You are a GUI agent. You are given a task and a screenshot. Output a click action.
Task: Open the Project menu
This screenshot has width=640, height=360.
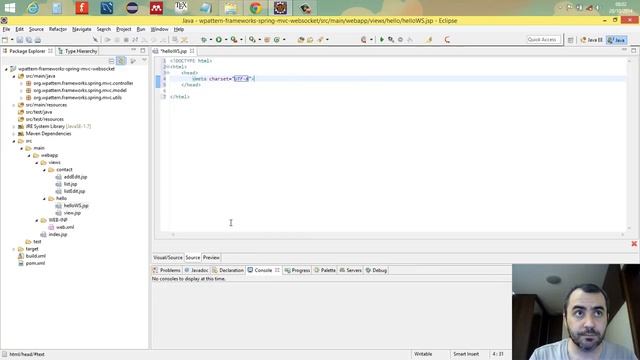[x=124, y=29]
